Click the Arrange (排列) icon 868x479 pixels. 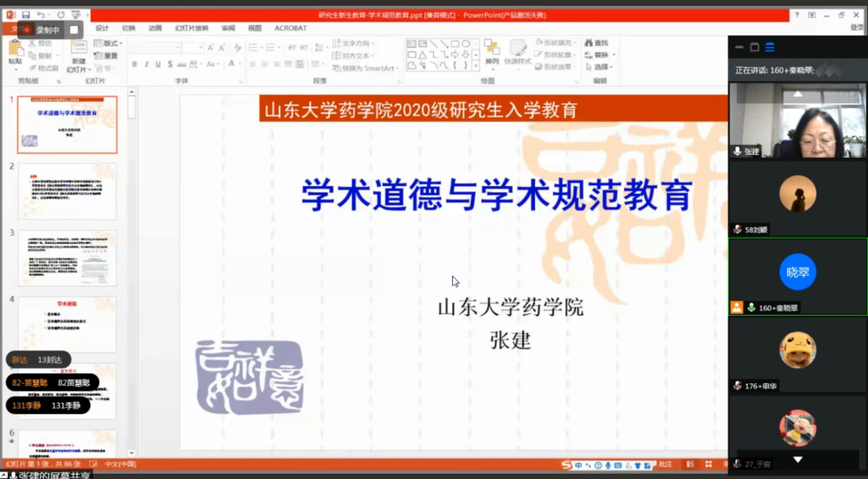492,52
